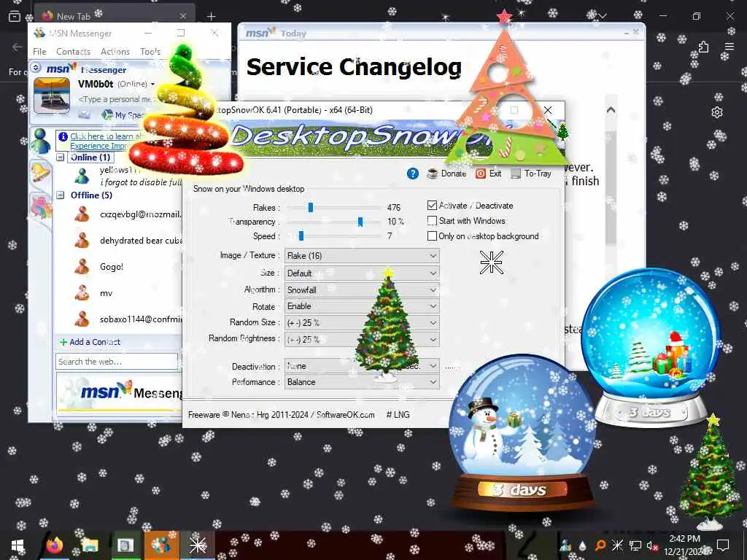Open the Rotate dropdown showing Enable
Image resolution: width=747 pixels, height=560 pixels.
point(362,306)
